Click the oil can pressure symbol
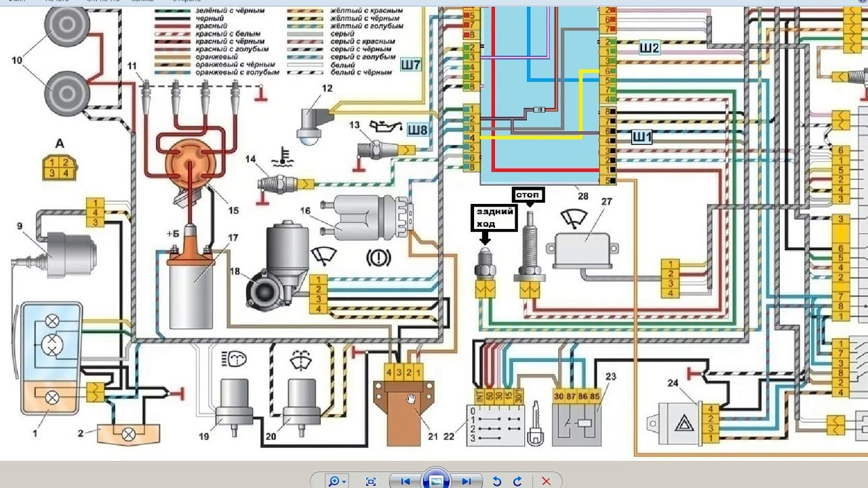The height and width of the screenshot is (488, 868). 387,125
